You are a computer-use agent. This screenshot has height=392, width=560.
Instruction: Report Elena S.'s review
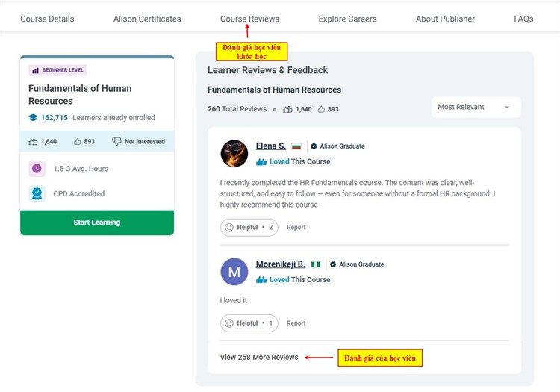(x=296, y=228)
